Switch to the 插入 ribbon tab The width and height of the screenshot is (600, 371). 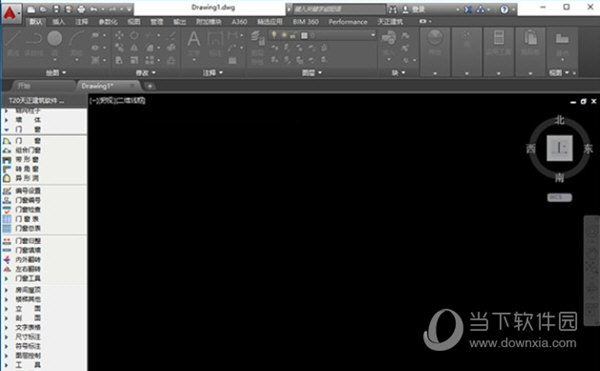coord(59,22)
